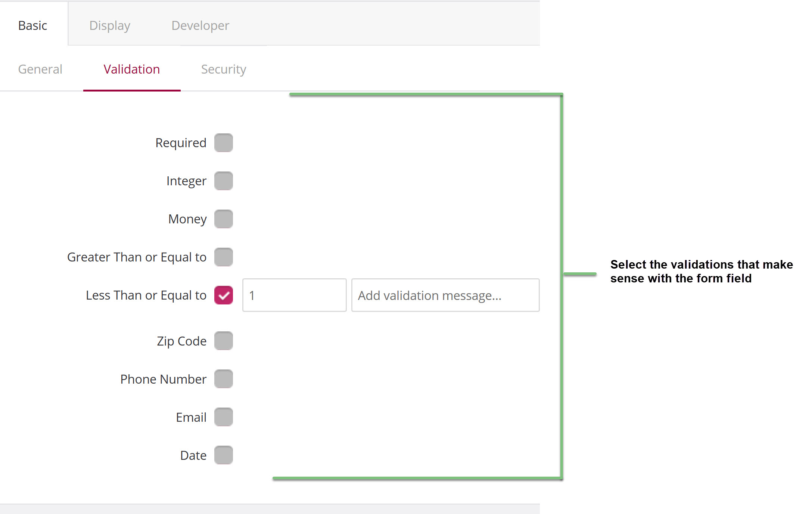
Task: Click the Add validation message field
Action: pos(445,295)
